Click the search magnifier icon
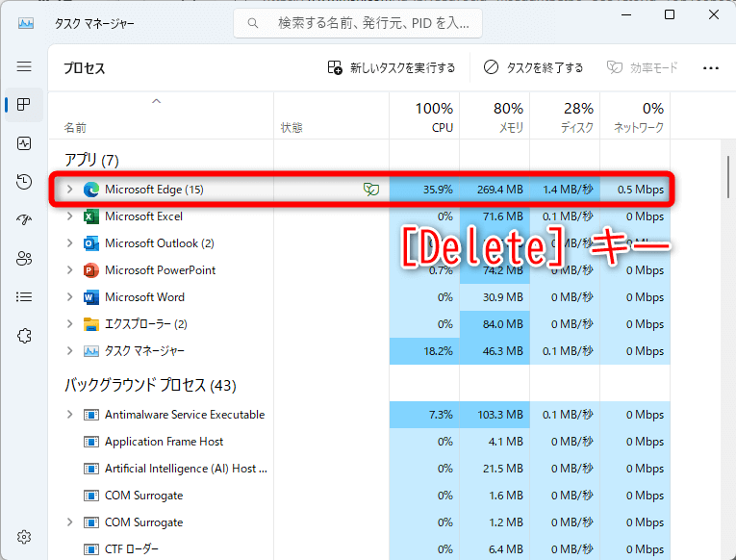 (252, 23)
